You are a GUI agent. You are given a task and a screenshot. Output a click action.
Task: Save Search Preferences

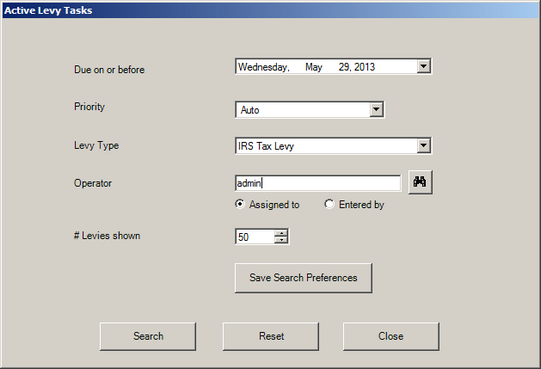click(304, 278)
